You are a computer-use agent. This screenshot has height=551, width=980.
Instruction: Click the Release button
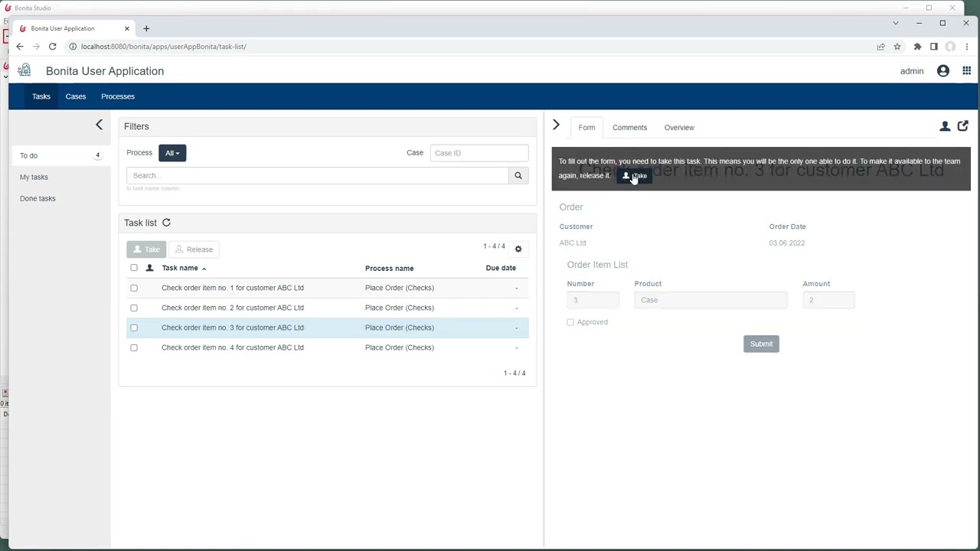pyautogui.click(x=194, y=249)
